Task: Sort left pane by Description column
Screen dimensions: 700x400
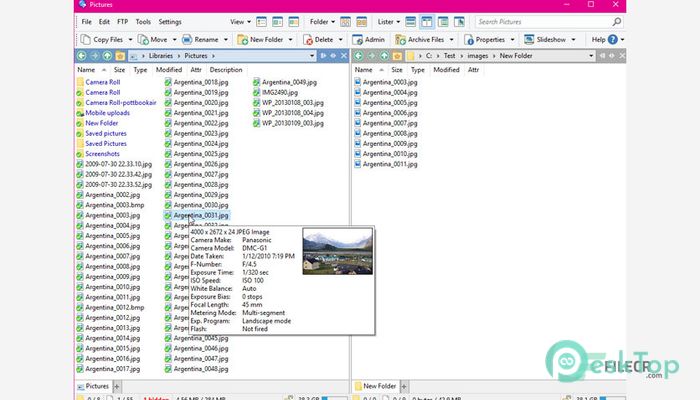Action: tap(226, 70)
